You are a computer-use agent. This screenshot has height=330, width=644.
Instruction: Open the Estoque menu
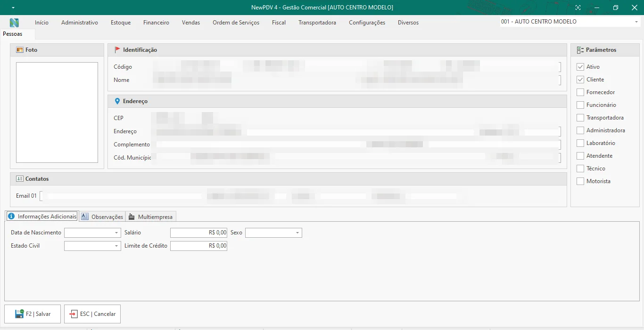pos(121,23)
